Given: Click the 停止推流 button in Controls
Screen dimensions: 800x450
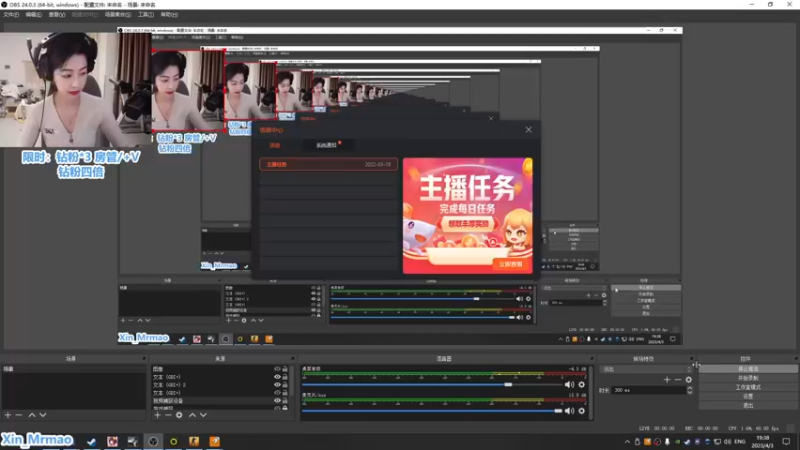Looking at the screenshot, I should (748, 369).
